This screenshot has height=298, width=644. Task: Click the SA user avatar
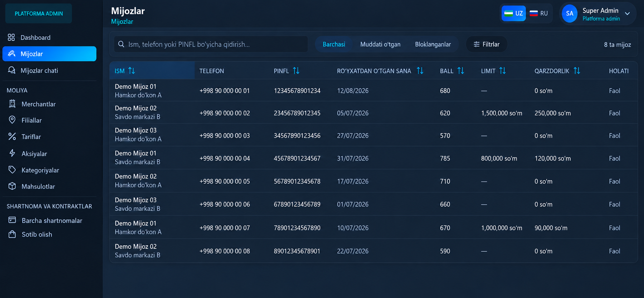[570, 14]
